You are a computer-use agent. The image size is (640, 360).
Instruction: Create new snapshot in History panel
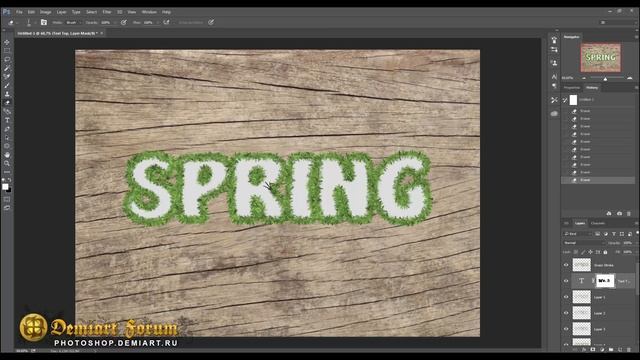point(619,213)
